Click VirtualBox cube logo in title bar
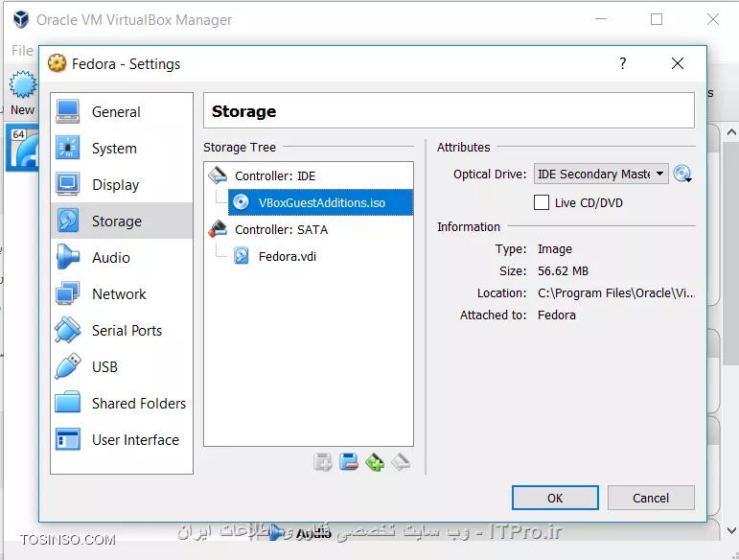This screenshot has width=739, height=560. (x=21, y=20)
